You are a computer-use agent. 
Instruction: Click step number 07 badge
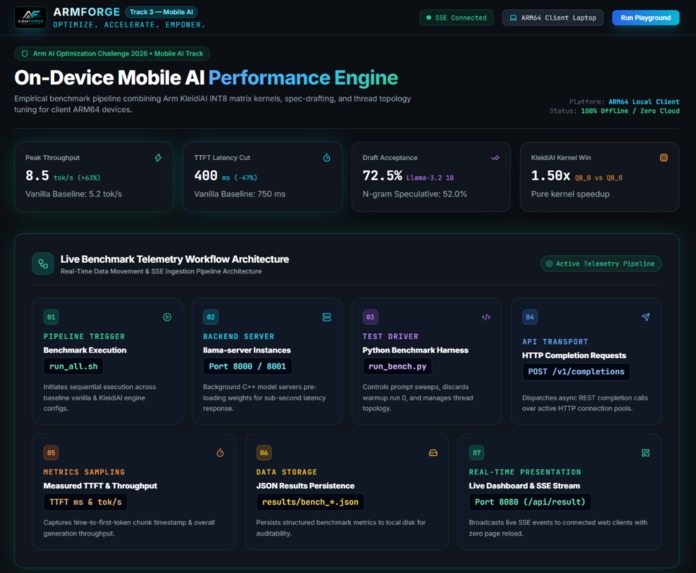tap(477, 453)
